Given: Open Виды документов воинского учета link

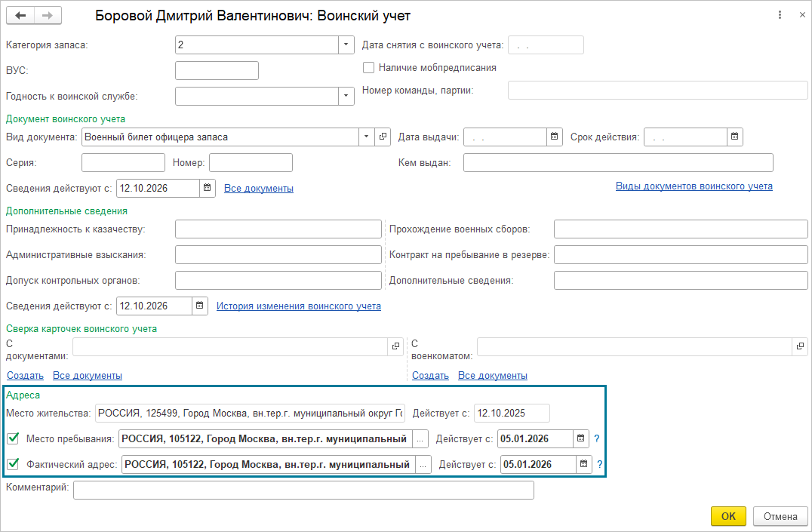Looking at the screenshot, I should click(x=694, y=186).
